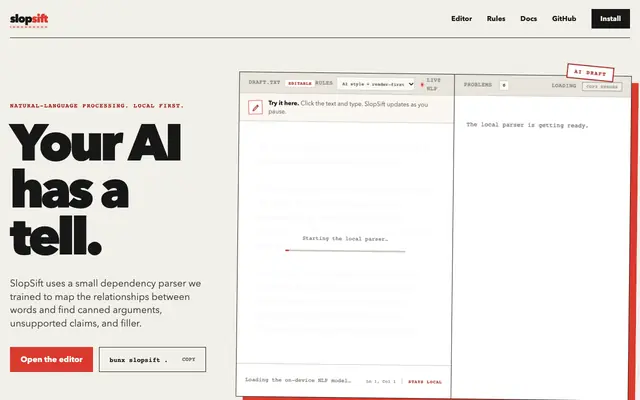Click the LIVE NLP status indicator
Screen dimensions: 640x400
pyautogui.click(x=431, y=84)
